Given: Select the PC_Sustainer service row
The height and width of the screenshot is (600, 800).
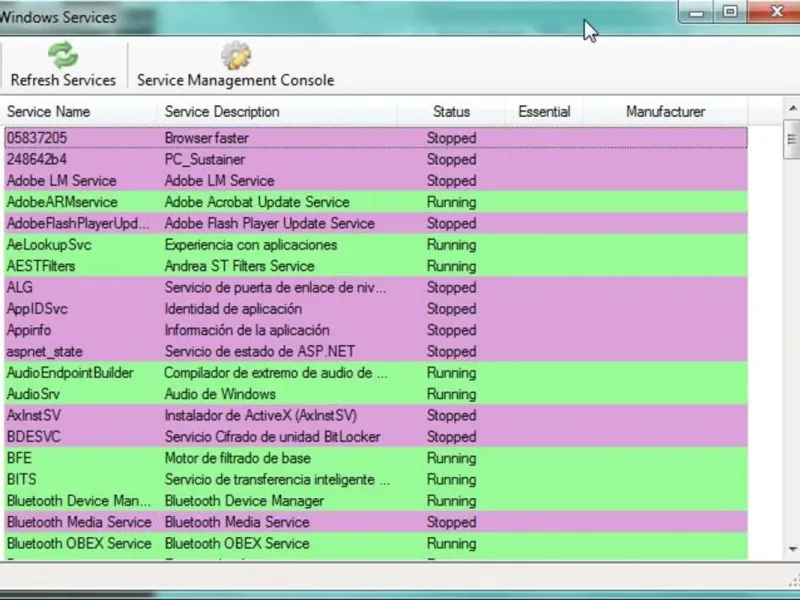Looking at the screenshot, I should (x=376, y=159).
